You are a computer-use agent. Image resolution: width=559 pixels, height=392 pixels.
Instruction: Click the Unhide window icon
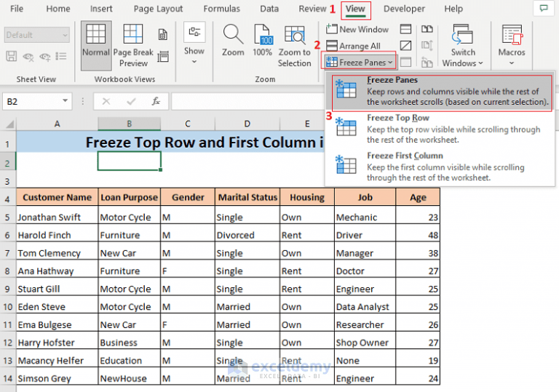405,63
